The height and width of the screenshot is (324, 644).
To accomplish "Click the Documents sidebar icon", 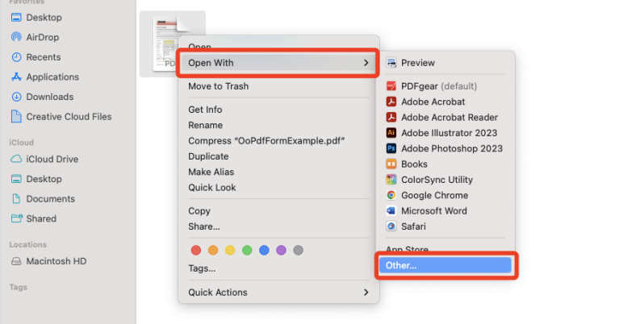I will pyautogui.click(x=16, y=199).
